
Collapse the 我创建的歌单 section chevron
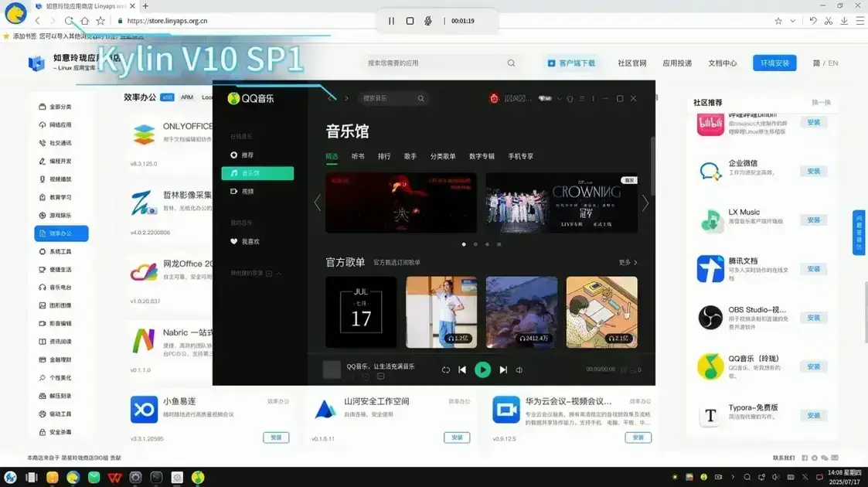tap(280, 274)
